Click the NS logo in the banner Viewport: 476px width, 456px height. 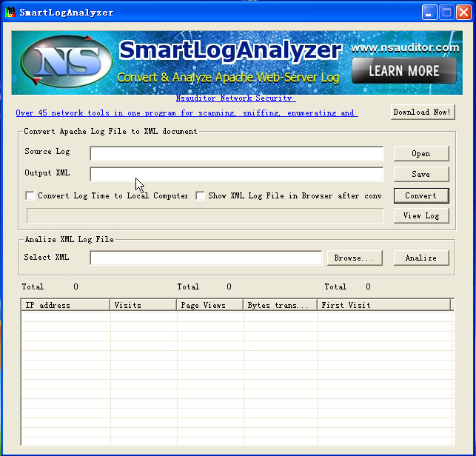pyautogui.click(x=66, y=61)
